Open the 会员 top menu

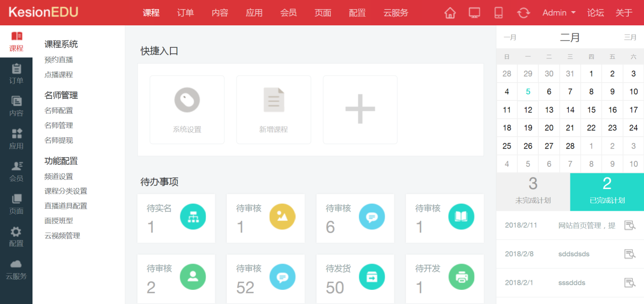pos(288,13)
